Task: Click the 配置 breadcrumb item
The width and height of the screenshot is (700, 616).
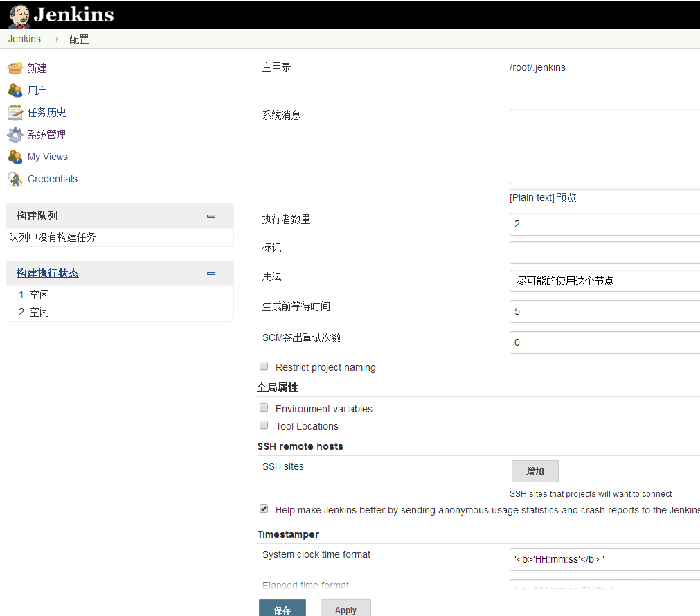Action: [x=79, y=39]
